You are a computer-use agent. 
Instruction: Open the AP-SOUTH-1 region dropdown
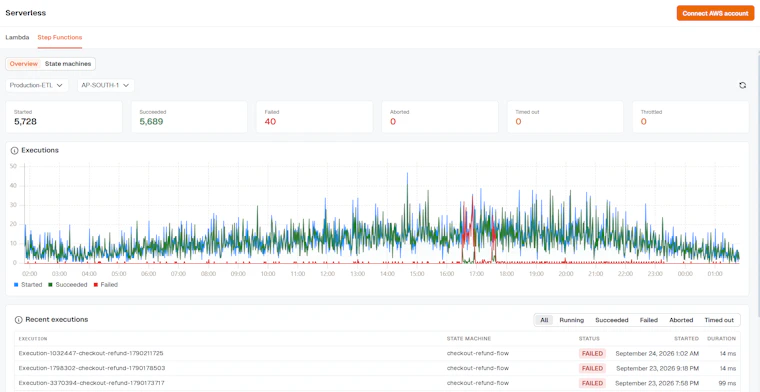106,85
